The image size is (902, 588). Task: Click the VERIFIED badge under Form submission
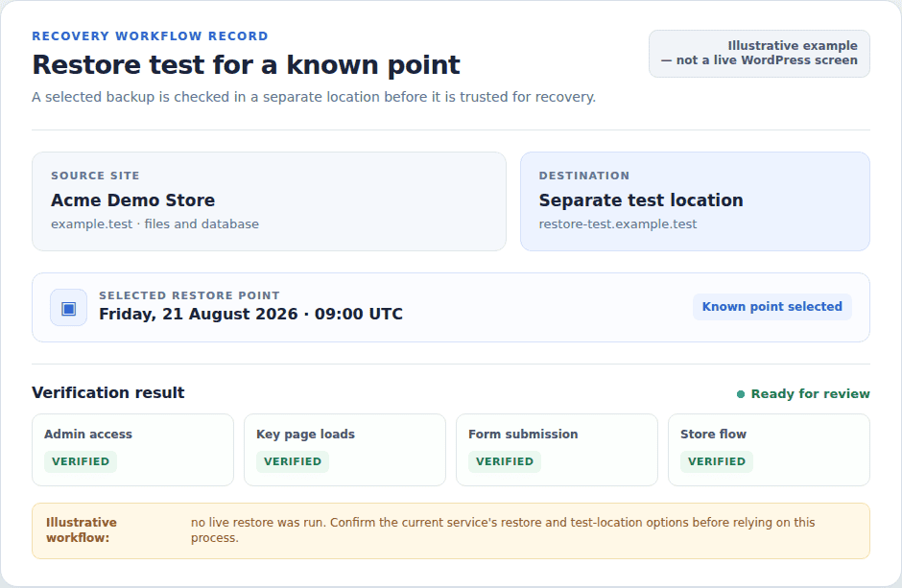(x=505, y=461)
